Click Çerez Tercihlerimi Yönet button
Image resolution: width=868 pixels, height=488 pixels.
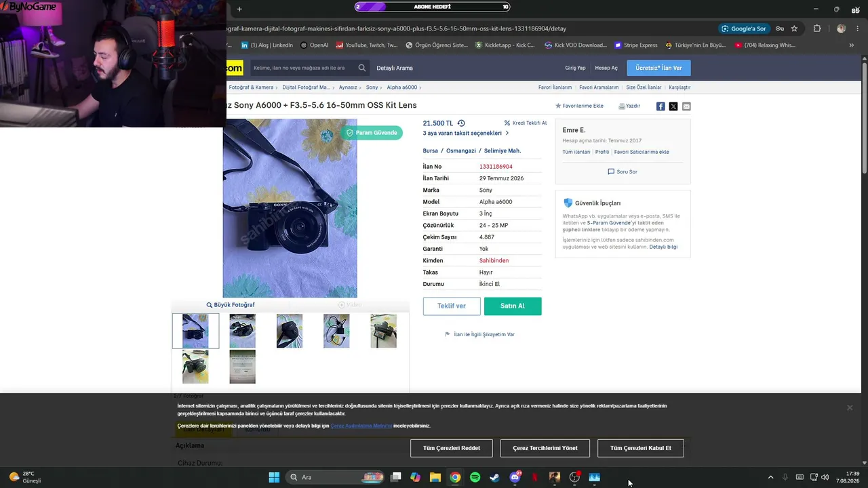(545, 448)
